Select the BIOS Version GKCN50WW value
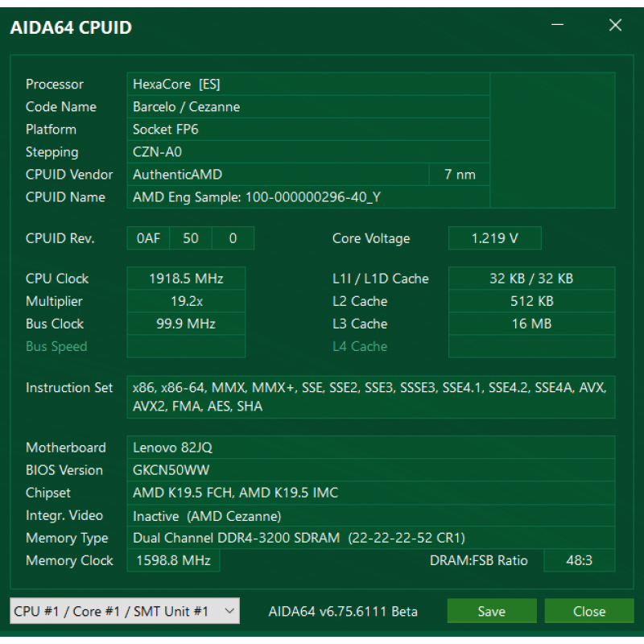The image size is (644, 644). tap(371, 470)
